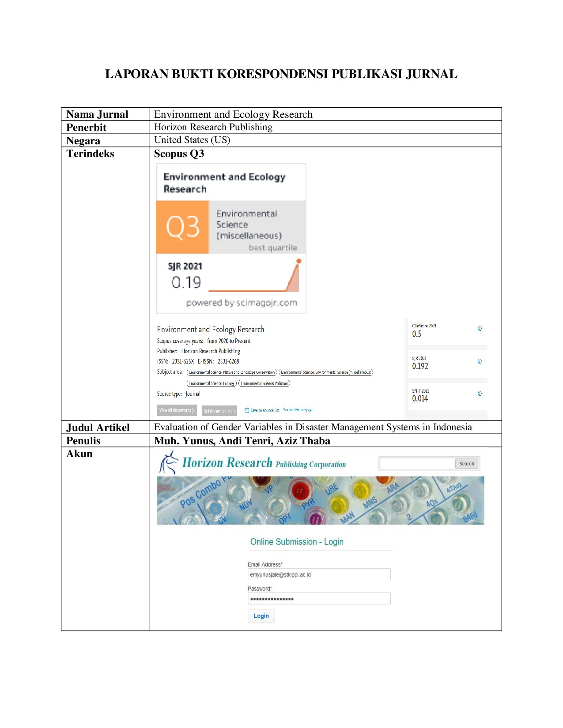Click the Horizon Research horse logo
The width and height of the screenshot is (563, 728).
tap(168, 462)
